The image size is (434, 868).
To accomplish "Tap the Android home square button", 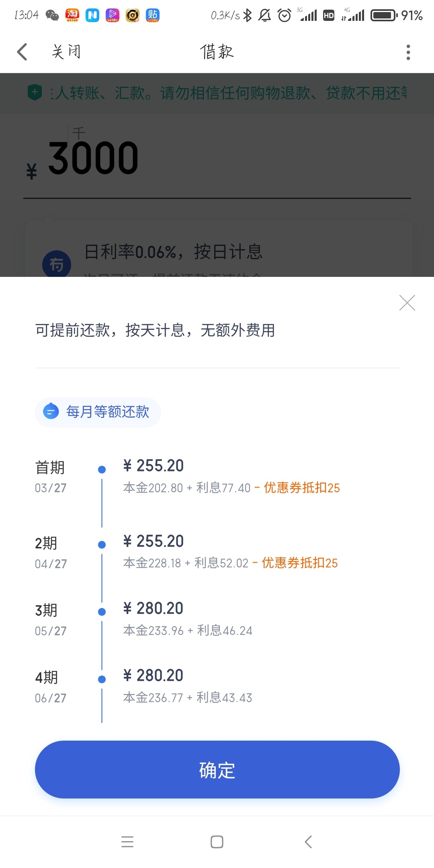I will coord(217,841).
